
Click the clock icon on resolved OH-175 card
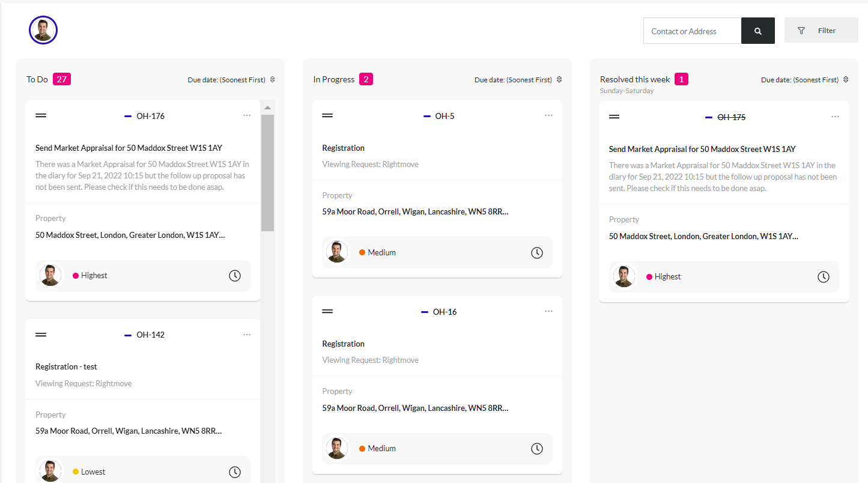pos(824,277)
